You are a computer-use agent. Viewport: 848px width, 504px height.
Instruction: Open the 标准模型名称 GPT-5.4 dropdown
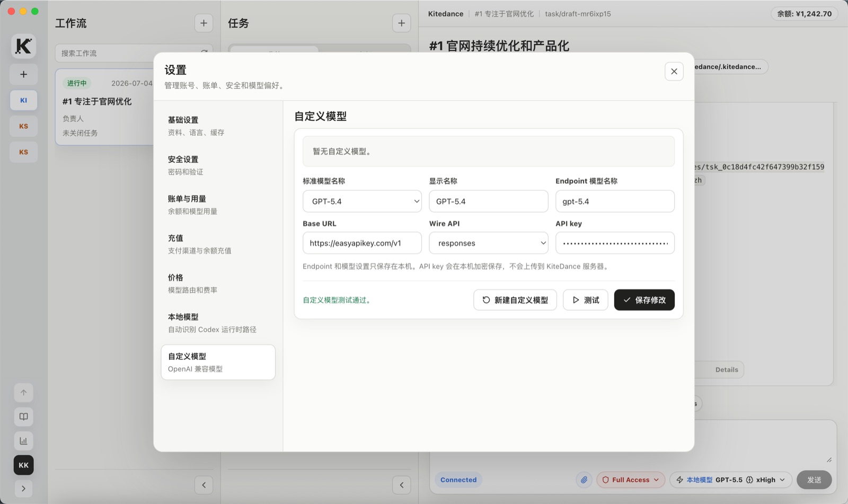click(362, 201)
